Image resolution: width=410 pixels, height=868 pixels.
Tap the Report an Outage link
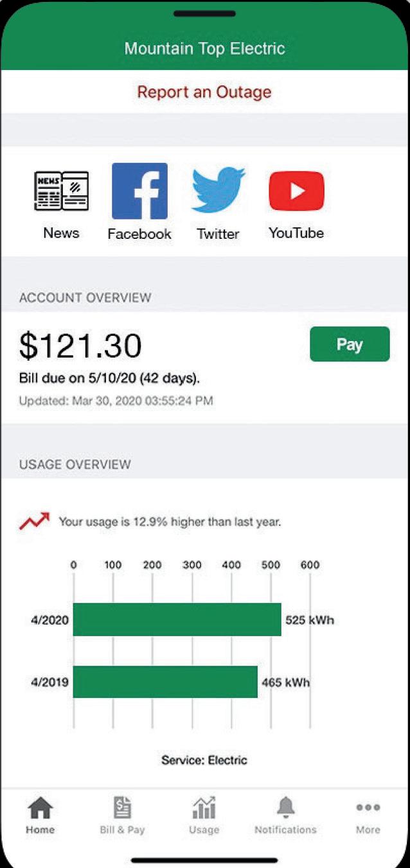click(x=204, y=92)
